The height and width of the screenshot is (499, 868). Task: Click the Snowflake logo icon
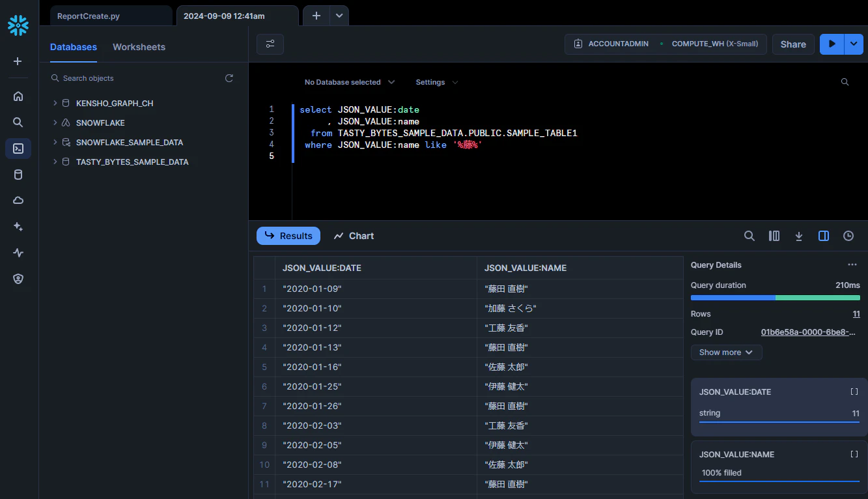[x=18, y=25]
